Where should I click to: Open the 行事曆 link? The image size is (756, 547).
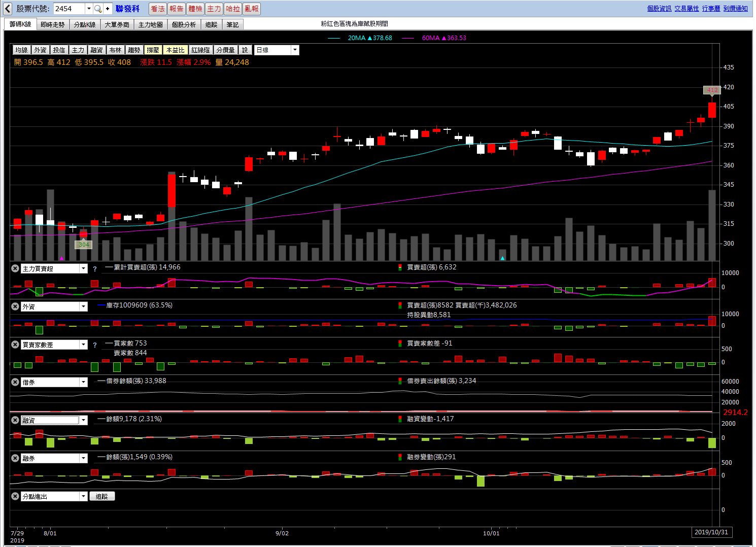tap(711, 9)
